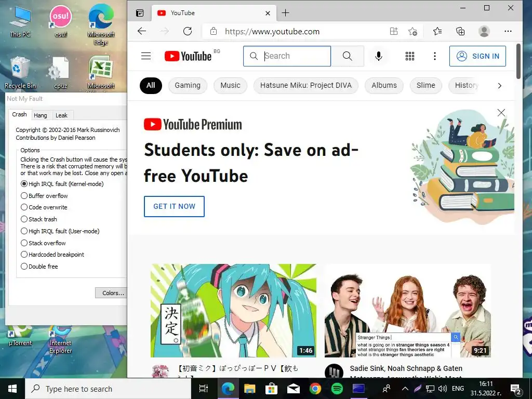Click the SIGN IN button
Image resolution: width=532 pixels, height=399 pixels.
[477, 56]
